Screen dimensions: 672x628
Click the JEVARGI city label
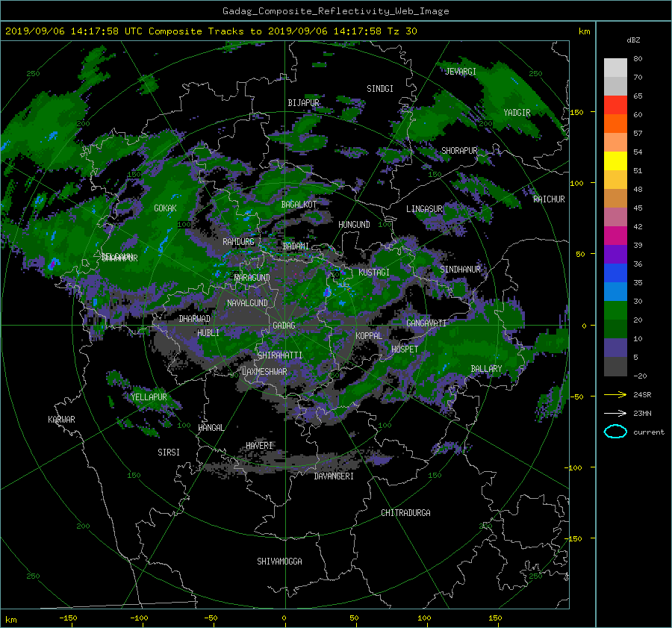(461, 72)
